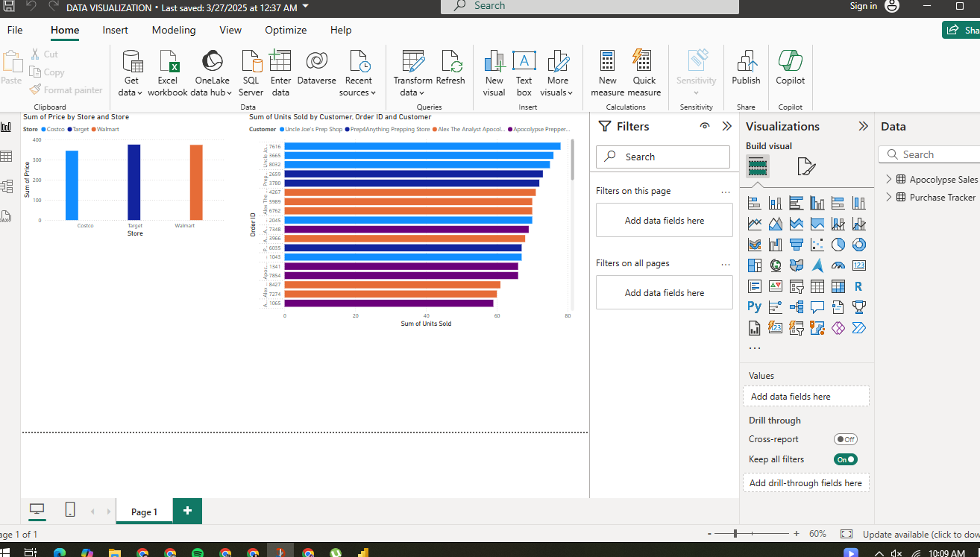
Task: Select the Q&A speech bubble visual
Action: click(817, 307)
